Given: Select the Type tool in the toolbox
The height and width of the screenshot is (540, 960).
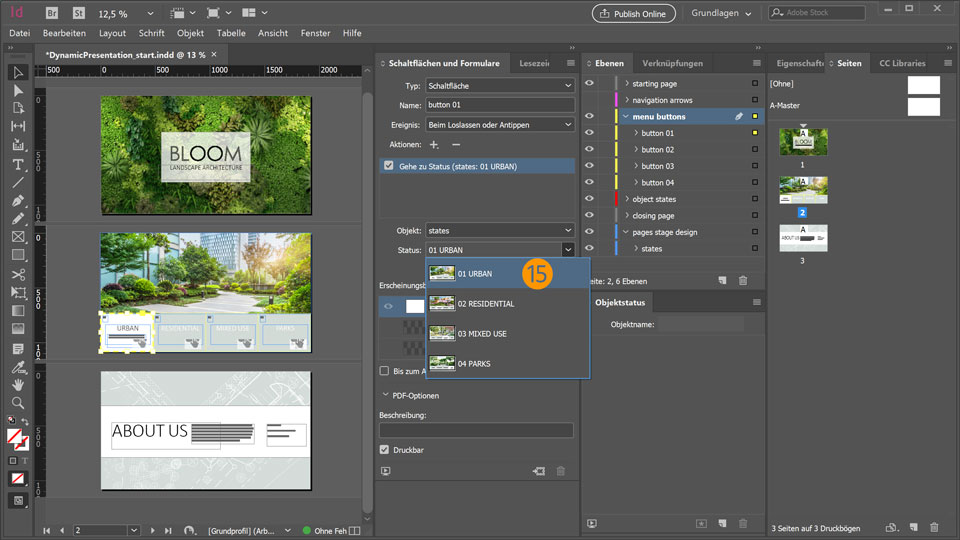Looking at the screenshot, I should pos(18,164).
